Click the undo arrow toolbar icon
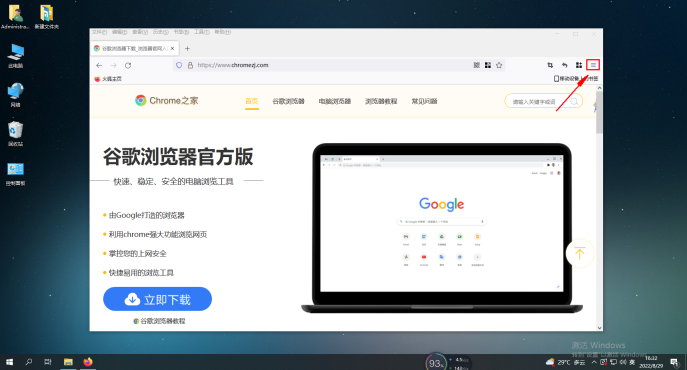Image resolution: width=687 pixels, height=370 pixels. pyautogui.click(x=564, y=65)
